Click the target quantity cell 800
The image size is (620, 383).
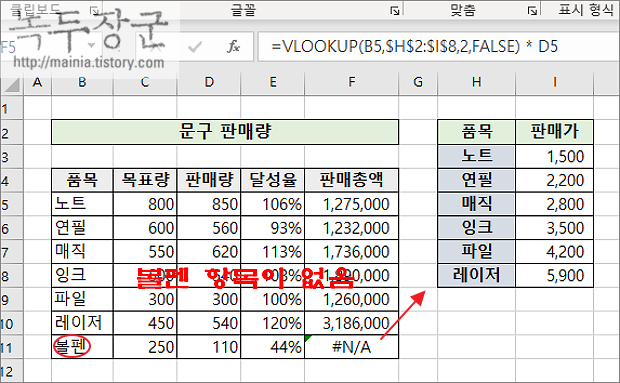(x=145, y=204)
